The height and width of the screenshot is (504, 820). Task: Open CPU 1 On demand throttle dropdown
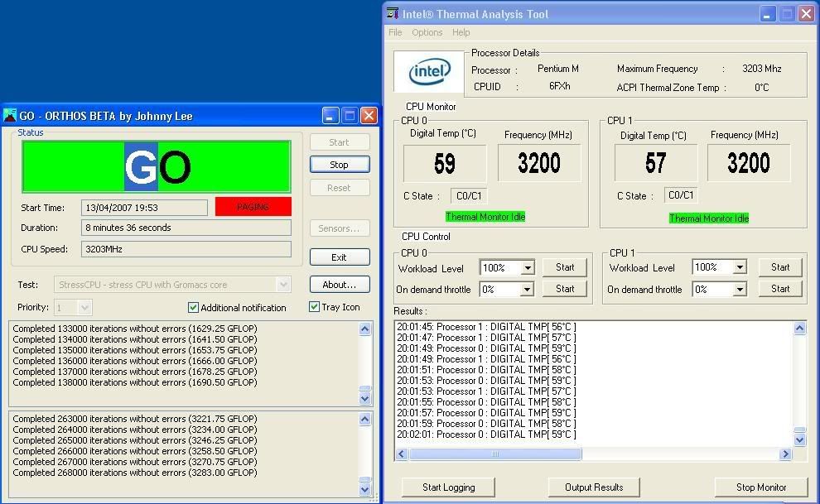(740, 290)
